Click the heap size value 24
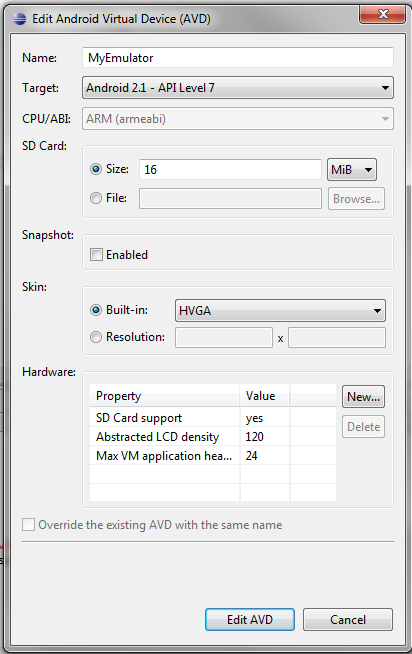Screen dimensions: 412x654 point(251,455)
